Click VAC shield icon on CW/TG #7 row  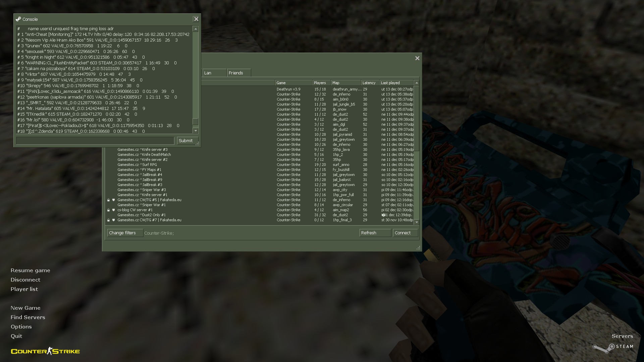(x=113, y=220)
